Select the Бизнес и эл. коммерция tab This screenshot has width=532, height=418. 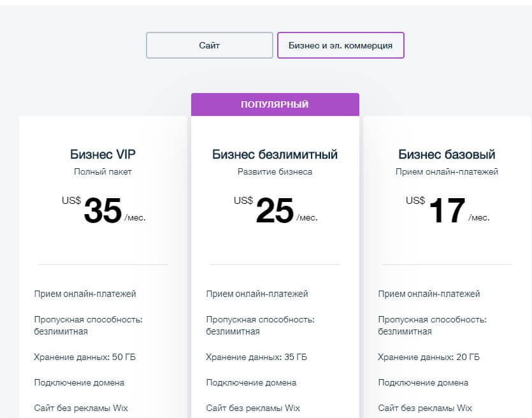click(x=340, y=45)
